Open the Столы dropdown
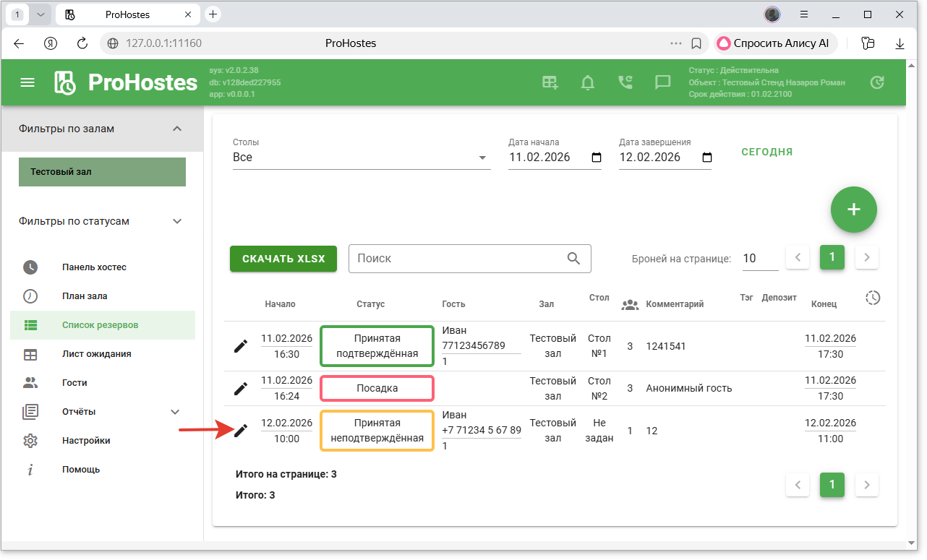Image resolution: width=927 pixels, height=560 pixels. coord(361,158)
